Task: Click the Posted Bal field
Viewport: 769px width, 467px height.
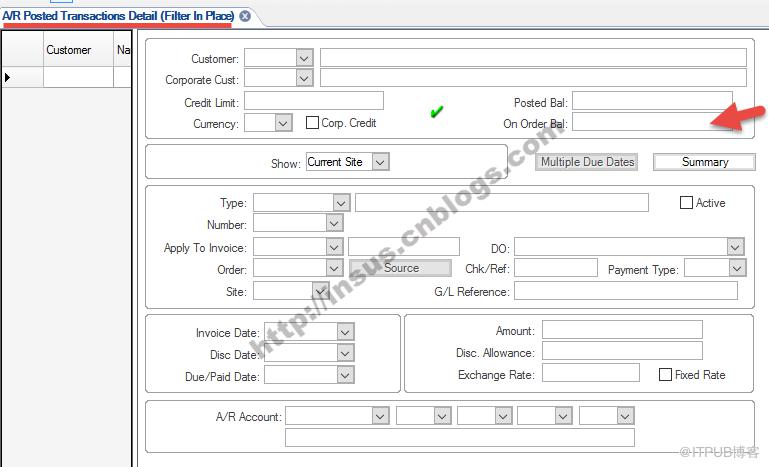Action: [652, 101]
